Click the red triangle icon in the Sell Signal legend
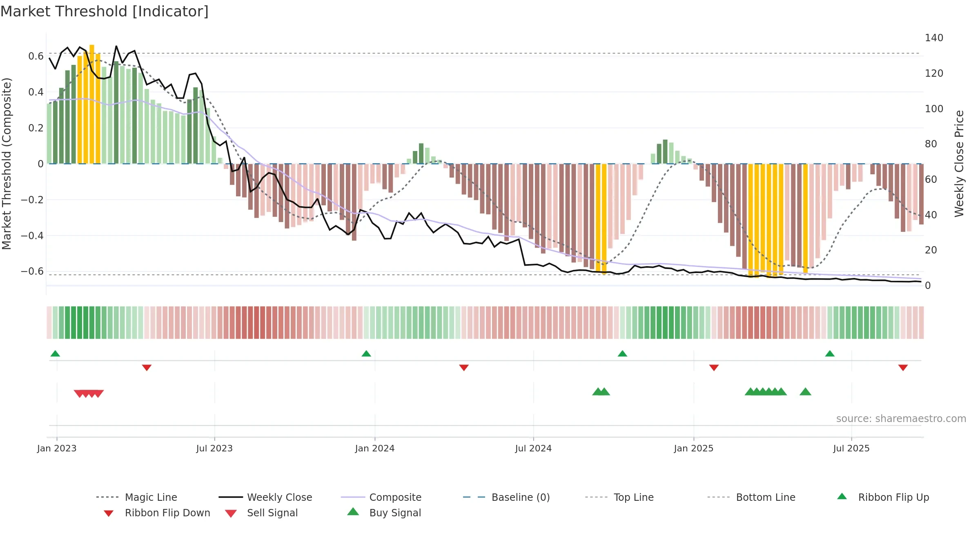The width and height of the screenshot is (980, 551). pos(231,513)
